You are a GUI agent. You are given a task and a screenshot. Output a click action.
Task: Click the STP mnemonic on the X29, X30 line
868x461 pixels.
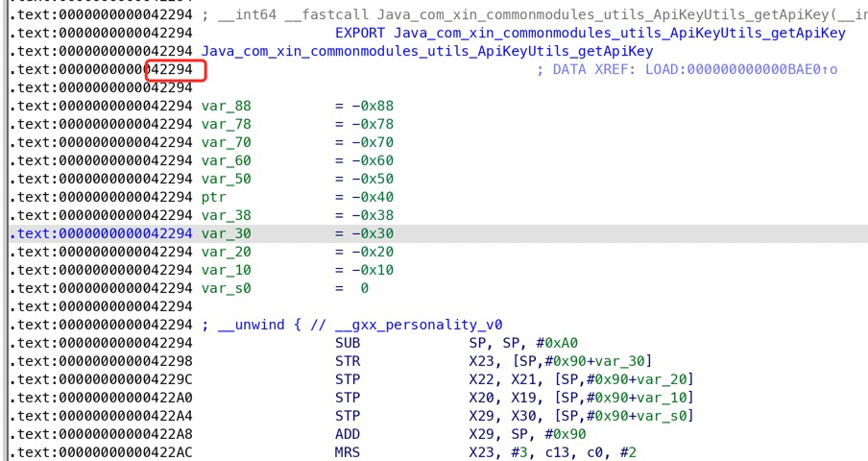(348, 416)
